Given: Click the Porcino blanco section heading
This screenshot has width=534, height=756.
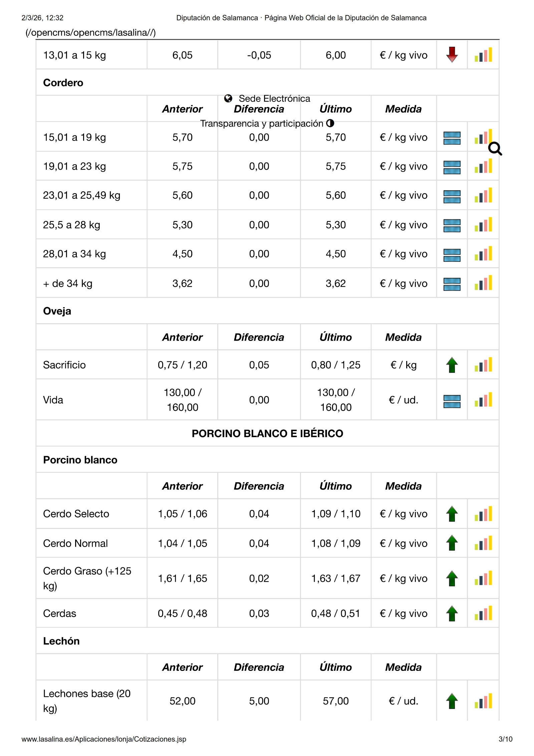Looking at the screenshot, I should pyautogui.click(x=80, y=460).
